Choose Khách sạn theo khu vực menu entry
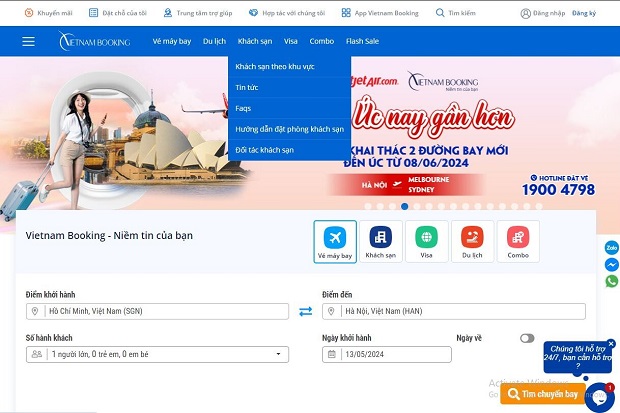The image size is (620, 413). (289, 66)
